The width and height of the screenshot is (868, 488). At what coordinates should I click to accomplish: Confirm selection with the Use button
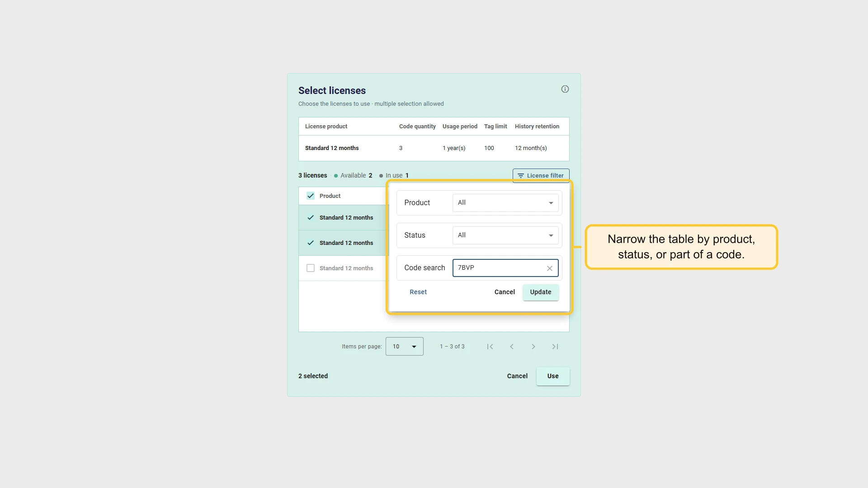[553, 376]
